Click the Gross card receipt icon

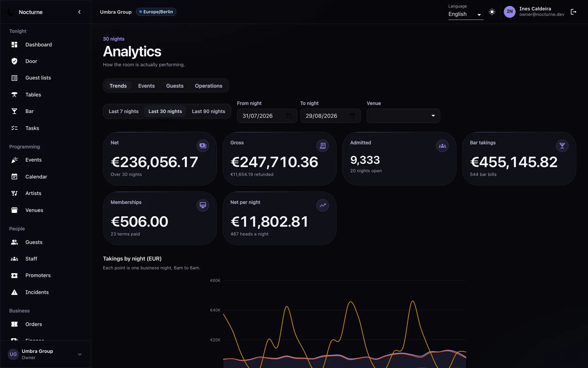point(323,146)
